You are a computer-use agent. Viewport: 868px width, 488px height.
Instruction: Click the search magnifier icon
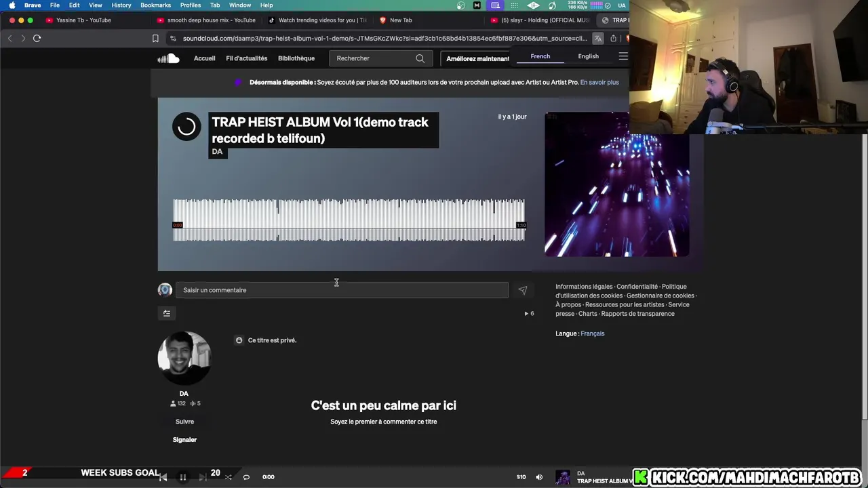[420, 58]
